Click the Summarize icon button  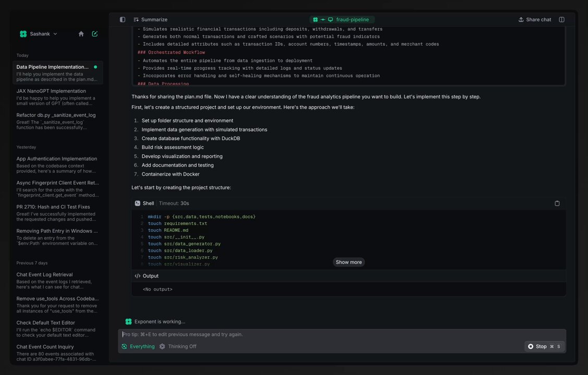(136, 19)
